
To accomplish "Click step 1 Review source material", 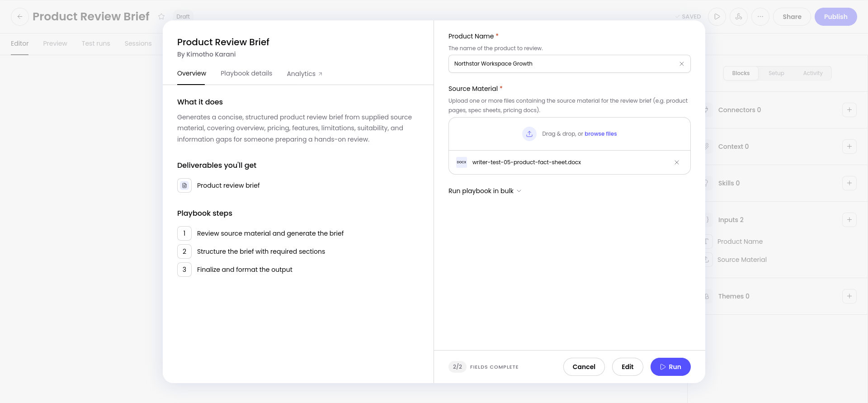I will pyautogui.click(x=260, y=233).
